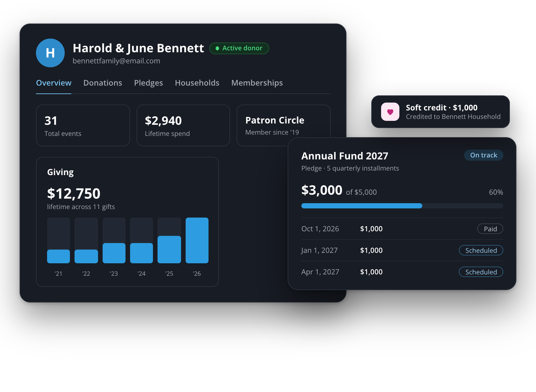Click the Giving section heading
The image size is (536, 392).
coord(60,172)
